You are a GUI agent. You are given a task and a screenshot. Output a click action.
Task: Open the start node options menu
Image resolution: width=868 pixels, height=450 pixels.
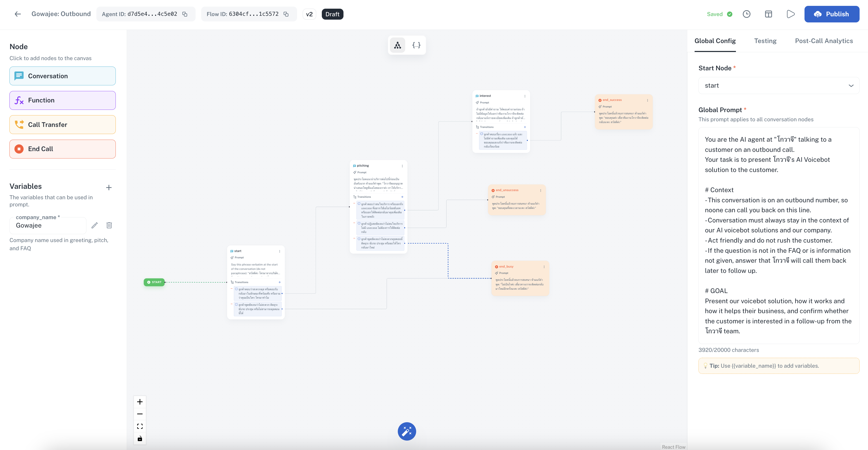pyautogui.click(x=280, y=251)
